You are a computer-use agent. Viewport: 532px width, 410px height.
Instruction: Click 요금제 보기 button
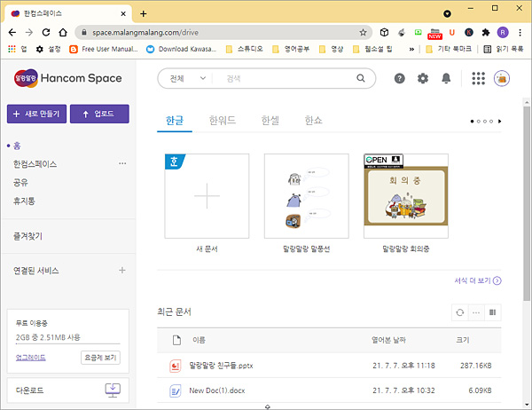click(100, 358)
